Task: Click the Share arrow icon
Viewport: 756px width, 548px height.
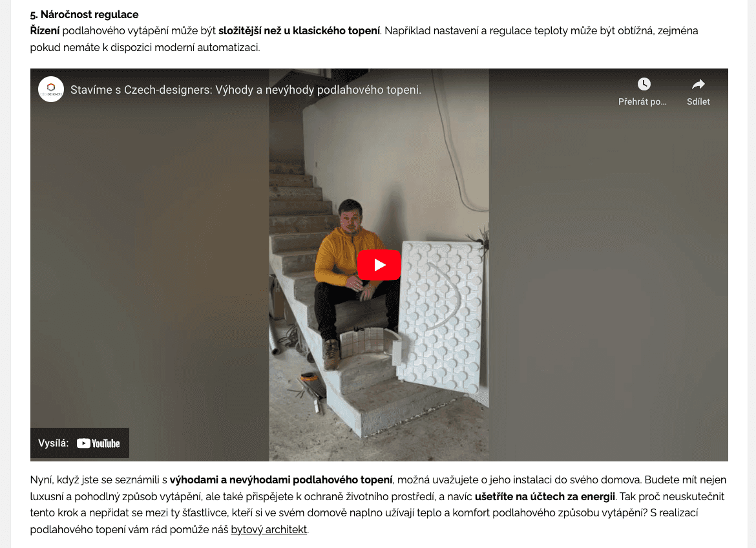Action: click(x=698, y=85)
